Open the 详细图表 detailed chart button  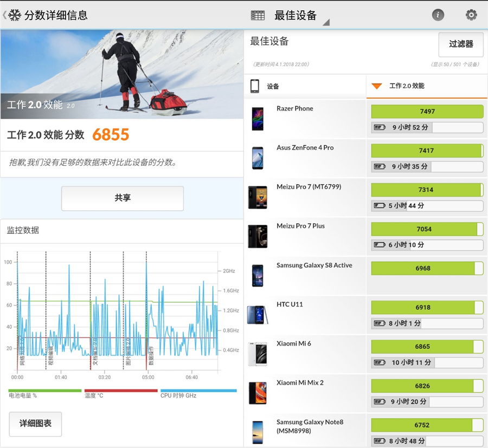35,424
